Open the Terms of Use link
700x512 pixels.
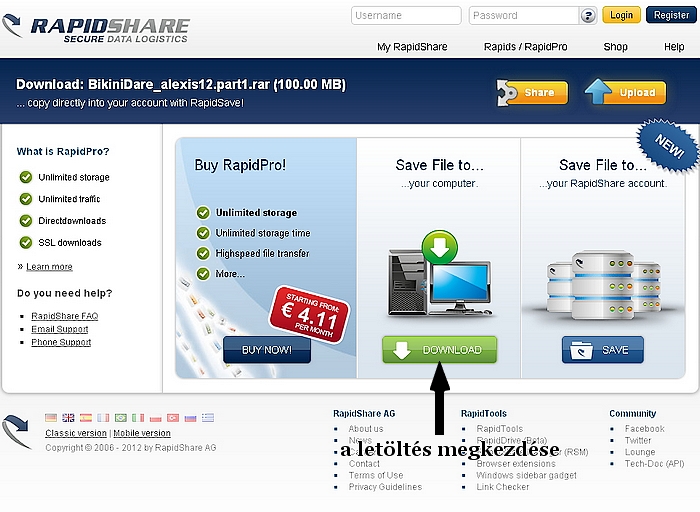pyautogui.click(x=376, y=475)
